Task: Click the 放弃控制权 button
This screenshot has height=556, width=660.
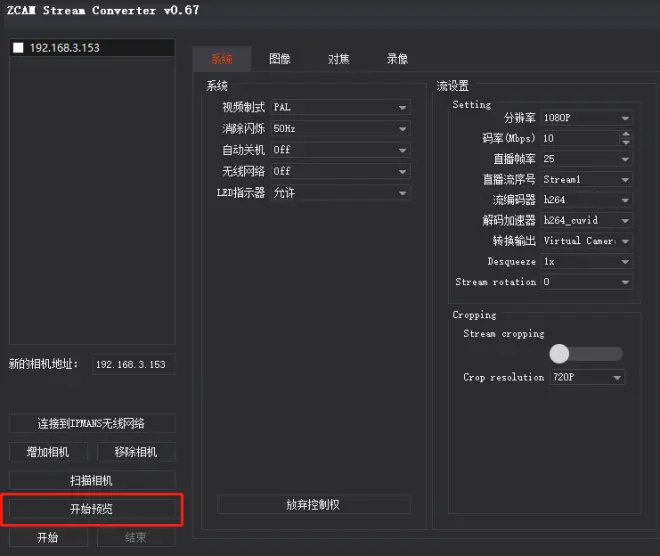Action: point(314,505)
